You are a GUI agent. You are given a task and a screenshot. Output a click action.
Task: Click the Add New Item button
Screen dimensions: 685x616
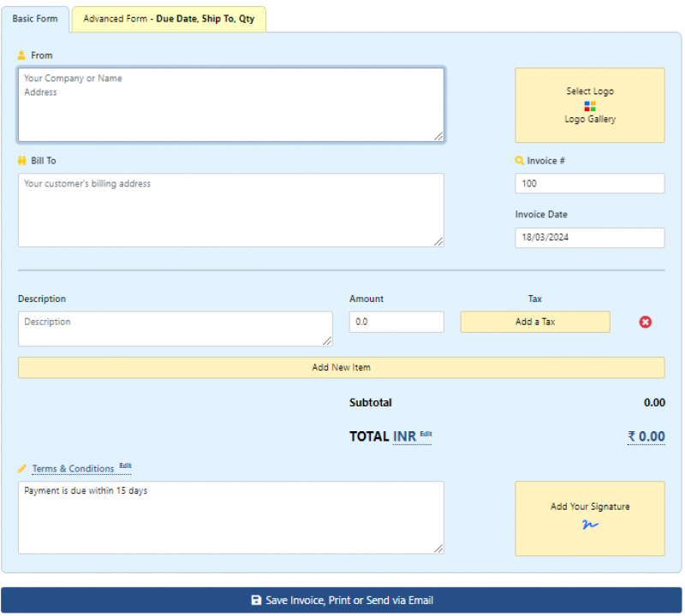pyautogui.click(x=341, y=368)
